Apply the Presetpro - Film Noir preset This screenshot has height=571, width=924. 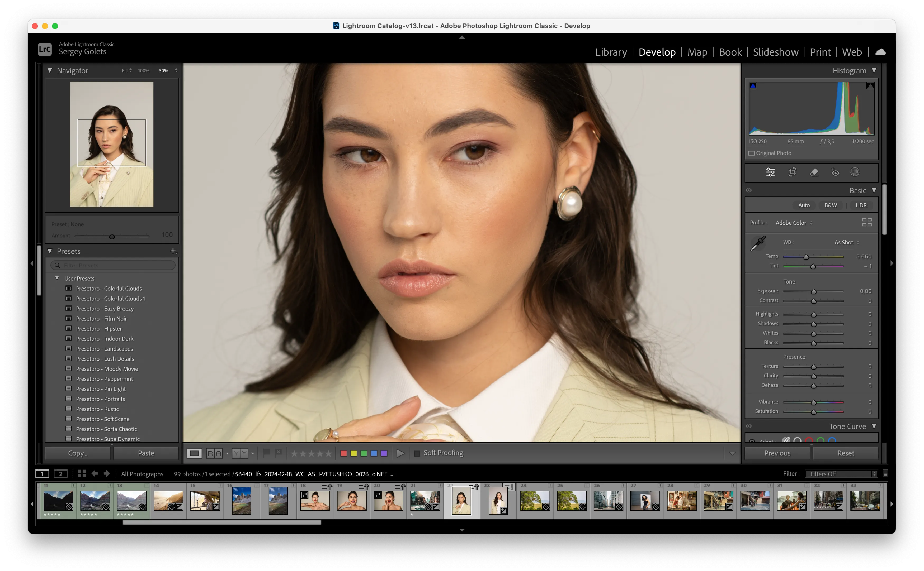point(101,319)
